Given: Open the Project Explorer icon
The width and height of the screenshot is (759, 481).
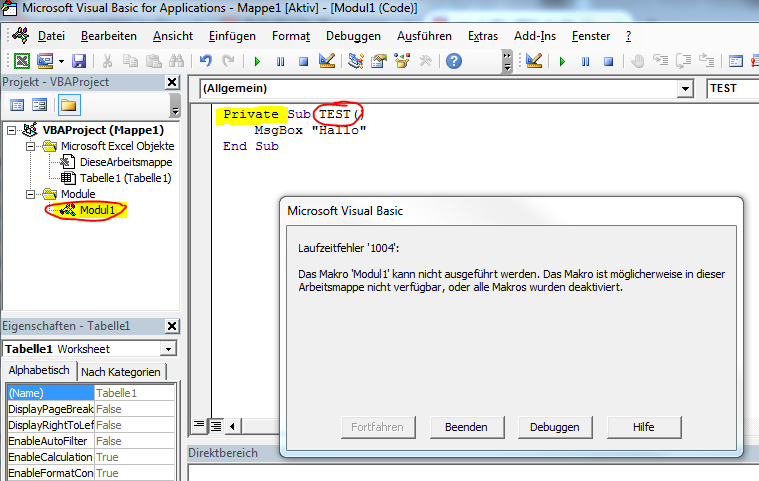Looking at the screenshot, I should (x=356, y=61).
